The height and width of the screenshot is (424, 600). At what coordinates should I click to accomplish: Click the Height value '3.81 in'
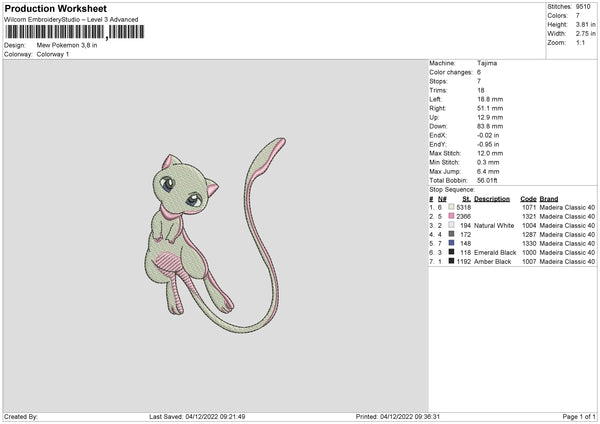(x=586, y=24)
